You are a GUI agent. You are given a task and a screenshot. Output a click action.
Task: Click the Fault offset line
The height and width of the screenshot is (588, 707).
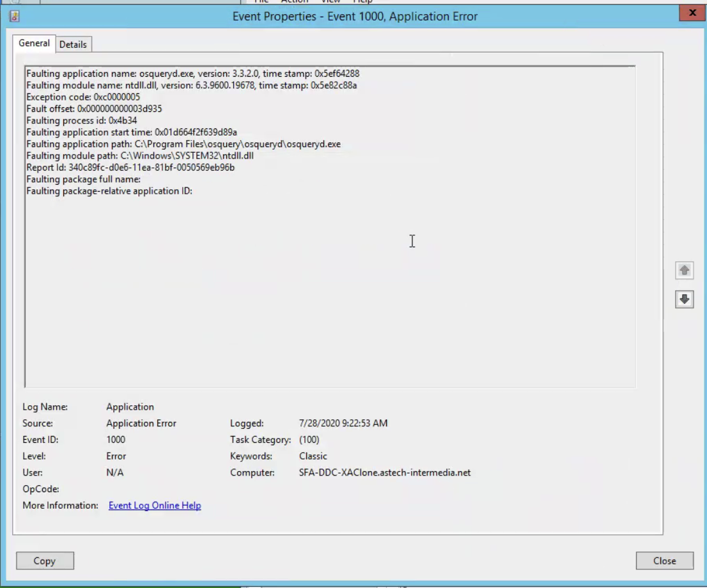click(94, 109)
